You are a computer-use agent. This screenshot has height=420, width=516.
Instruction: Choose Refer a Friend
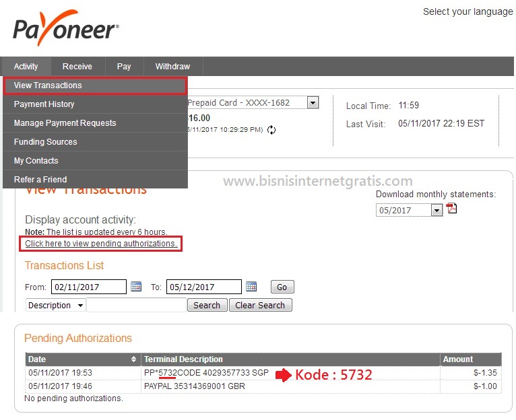[x=95, y=179]
